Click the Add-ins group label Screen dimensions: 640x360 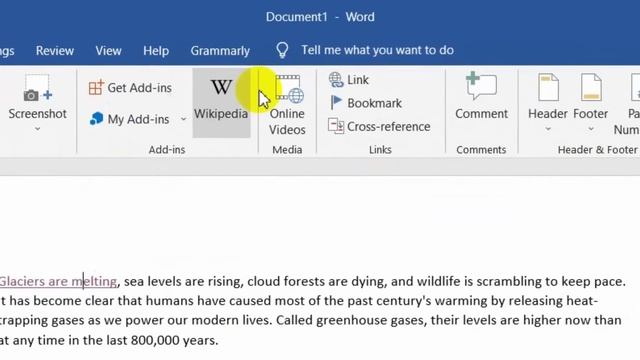click(167, 150)
